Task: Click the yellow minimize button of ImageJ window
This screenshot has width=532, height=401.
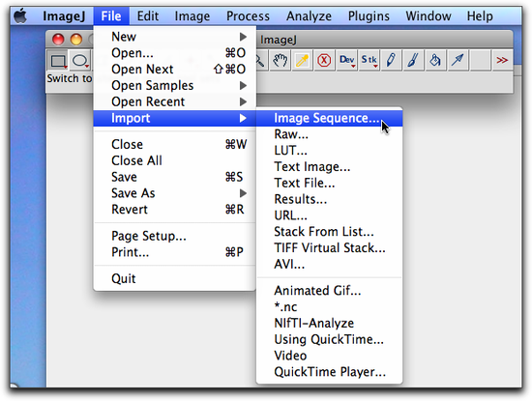Action: (x=76, y=40)
